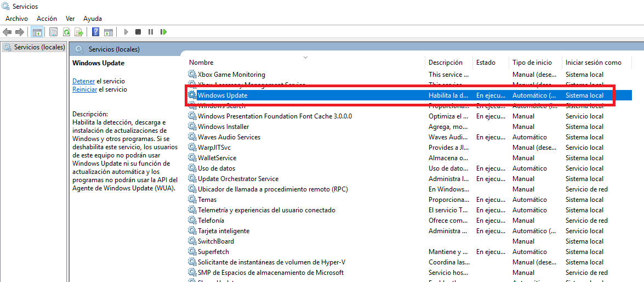
Task: Sort by the Estado column header
Action: click(x=486, y=63)
